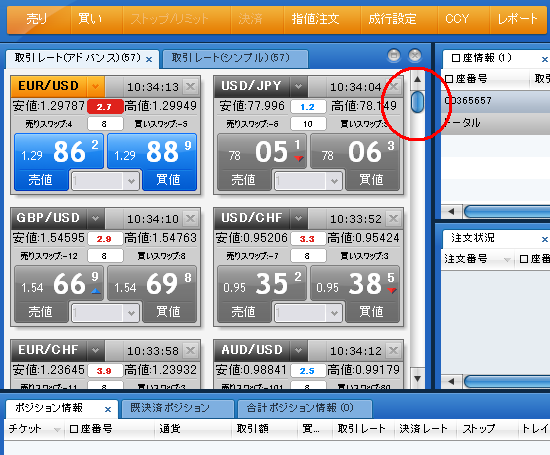Click the rates panel scroll-down arrow
The height and width of the screenshot is (455, 550).
pos(417,379)
